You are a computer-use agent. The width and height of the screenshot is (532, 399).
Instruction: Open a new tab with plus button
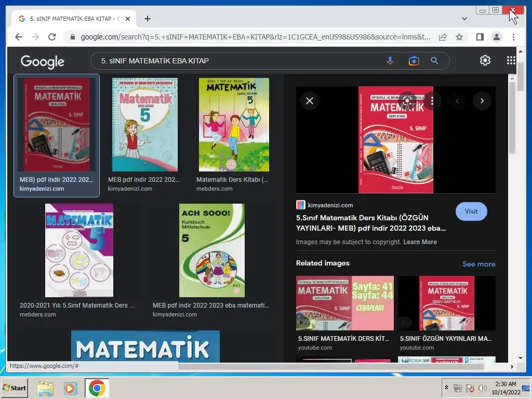[x=147, y=19]
